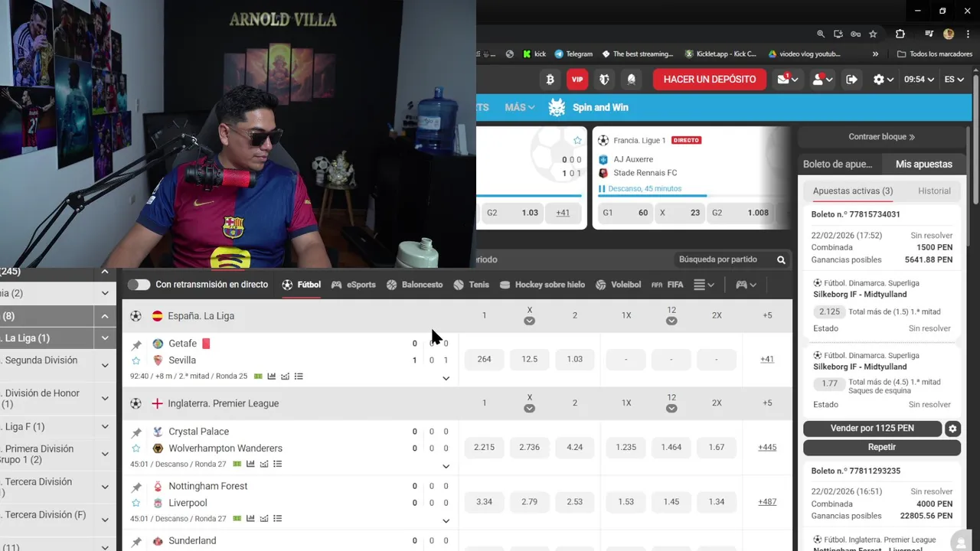Open the user account profile icon
The image size is (980, 551).
[822, 79]
